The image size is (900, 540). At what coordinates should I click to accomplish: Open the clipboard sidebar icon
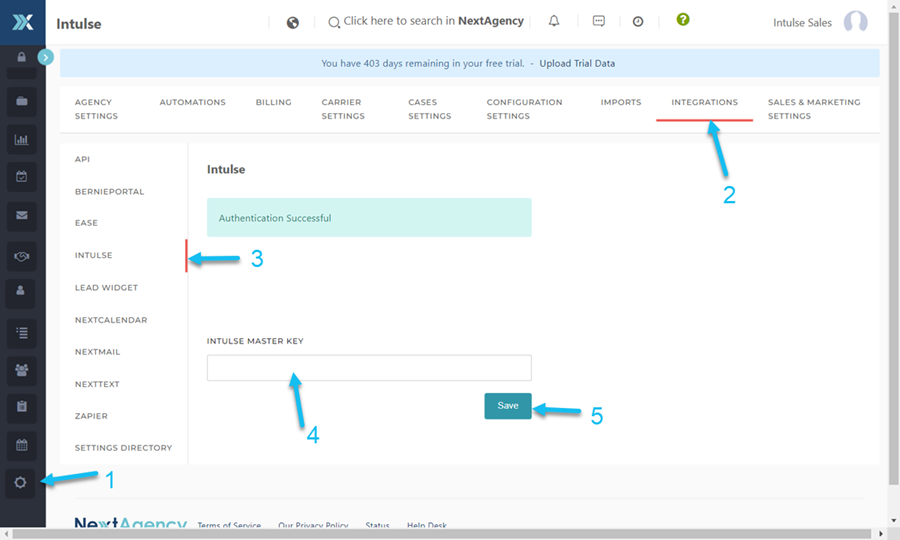tap(21, 407)
